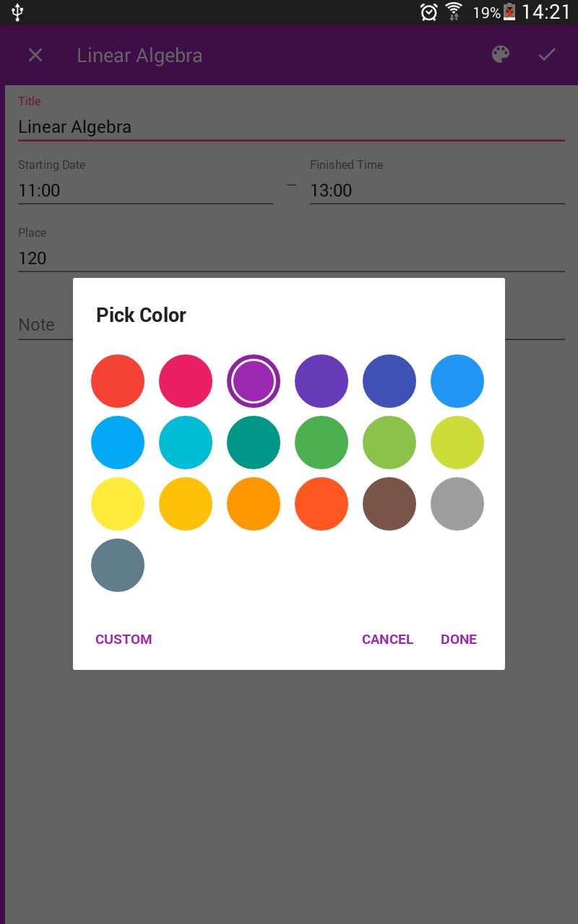Pick the blue-grey swatch in last row
This screenshot has height=924, width=578.
click(x=118, y=565)
